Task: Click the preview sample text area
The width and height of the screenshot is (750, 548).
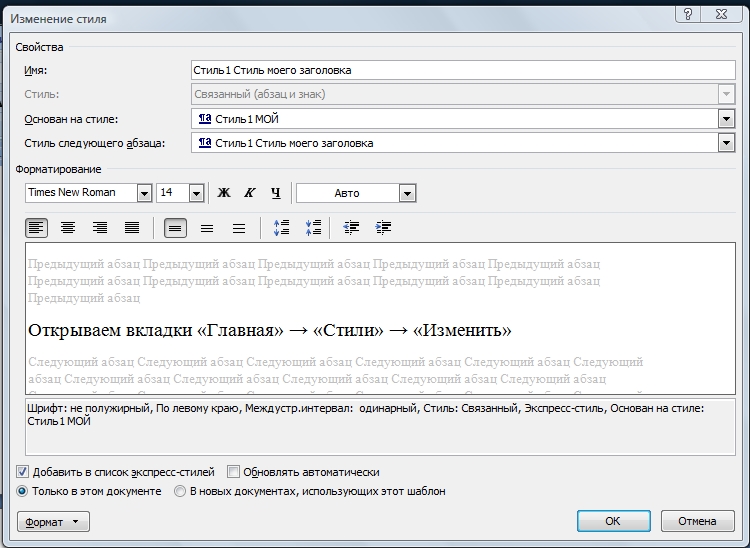Action: (x=380, y=318)
